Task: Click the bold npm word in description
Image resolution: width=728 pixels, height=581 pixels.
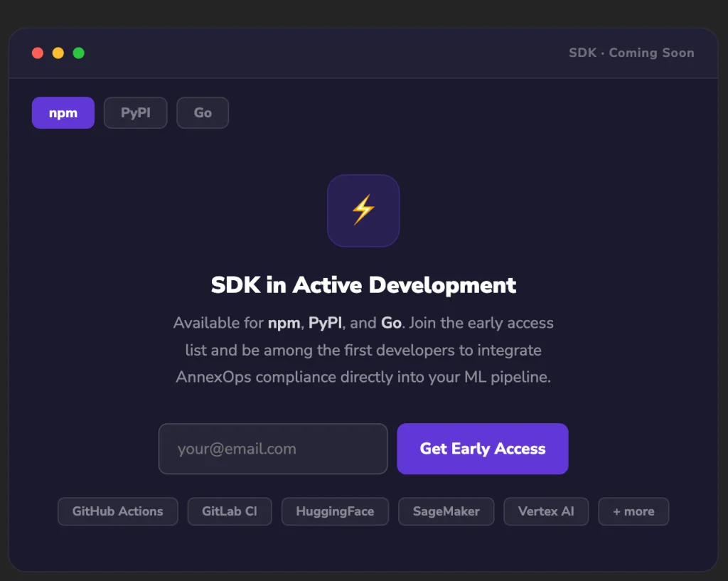Action: coord(284,324)
